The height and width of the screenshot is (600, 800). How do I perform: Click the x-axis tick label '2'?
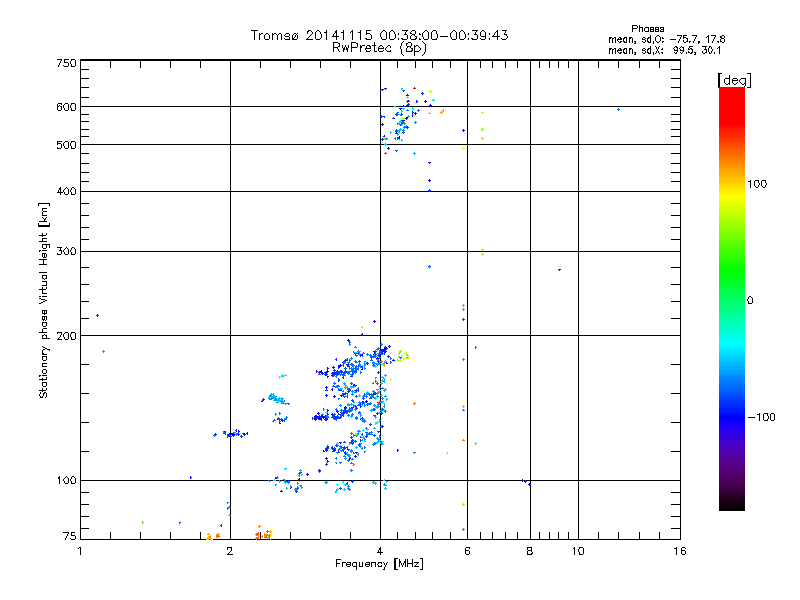[230, 551]
